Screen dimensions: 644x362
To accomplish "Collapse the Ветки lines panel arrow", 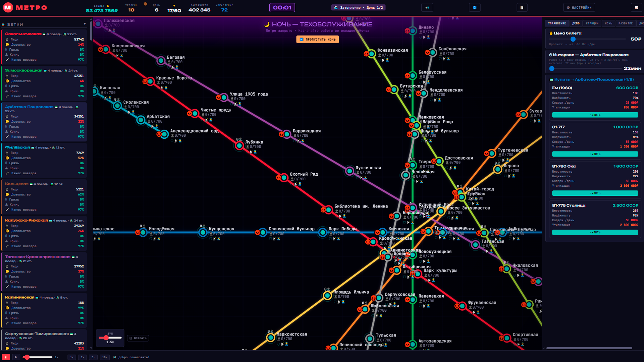I will click(85, 24).
